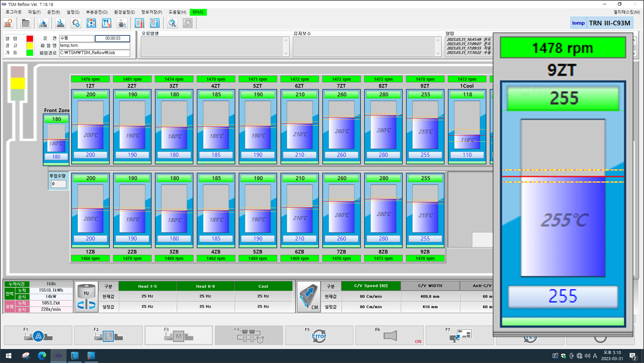Open the 멀티태스킹(M) menu

pos(627,12)
